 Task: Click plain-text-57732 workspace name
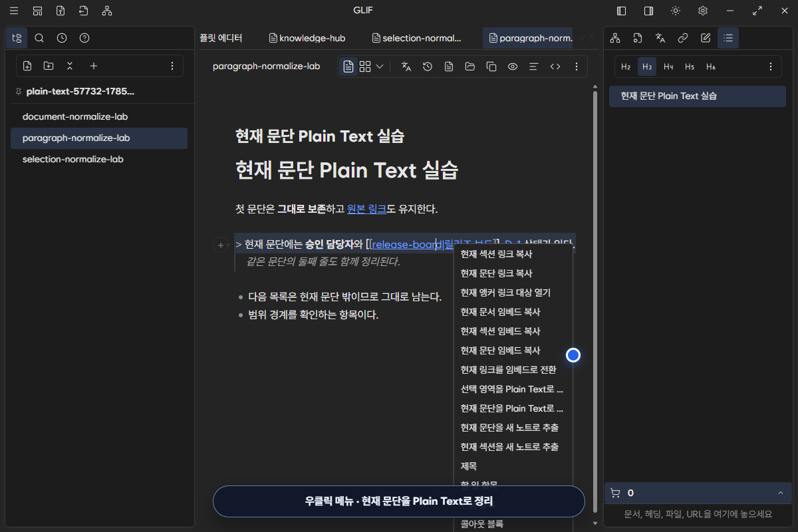80,91
